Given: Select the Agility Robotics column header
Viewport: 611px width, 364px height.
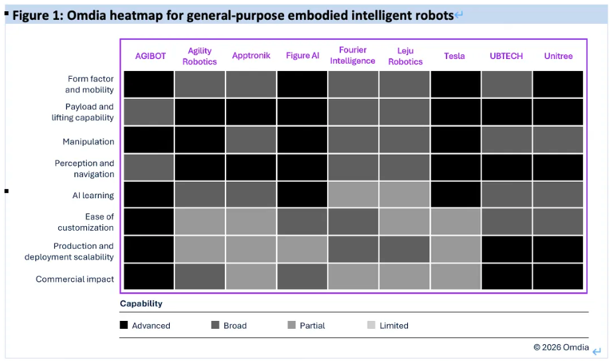Looking at the screenshot, I should [x=200, y=56].
